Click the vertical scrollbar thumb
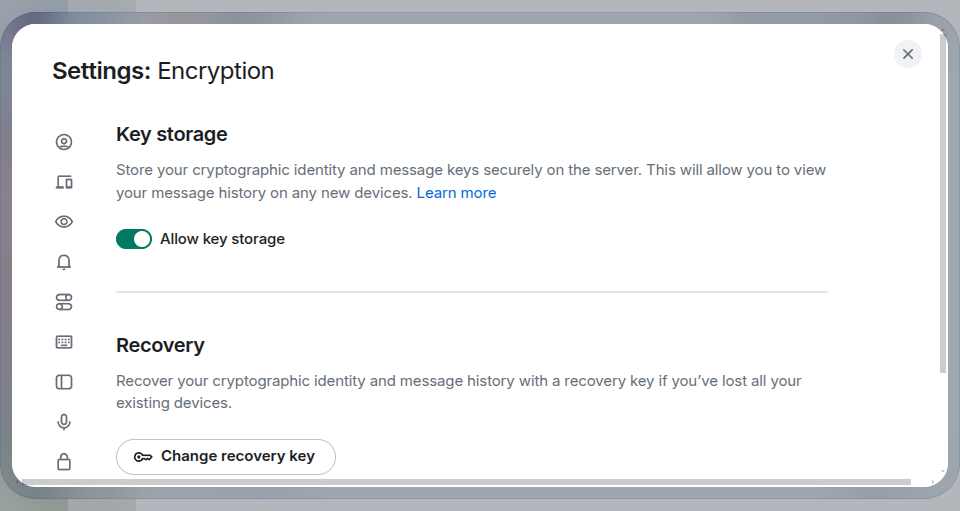 943,200
